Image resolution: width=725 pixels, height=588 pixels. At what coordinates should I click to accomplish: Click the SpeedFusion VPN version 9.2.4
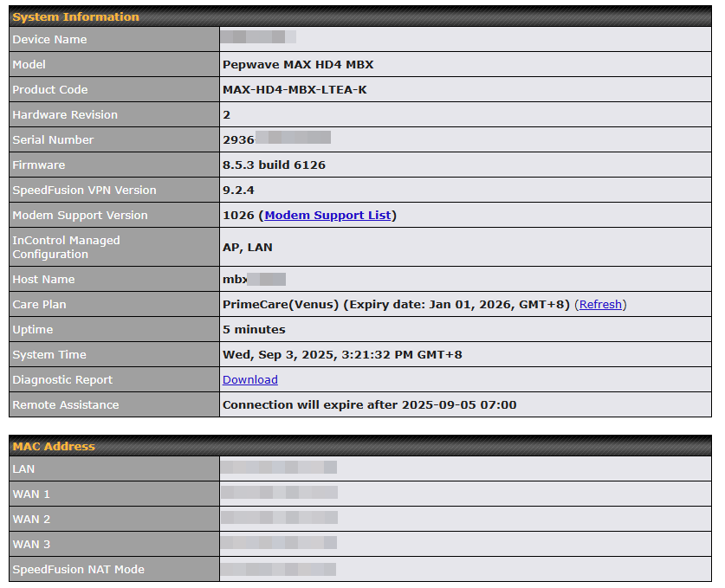click(238, 190)
